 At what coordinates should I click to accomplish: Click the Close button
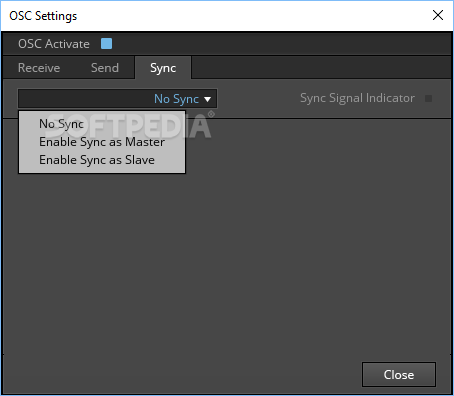click(x=399, y=375)
